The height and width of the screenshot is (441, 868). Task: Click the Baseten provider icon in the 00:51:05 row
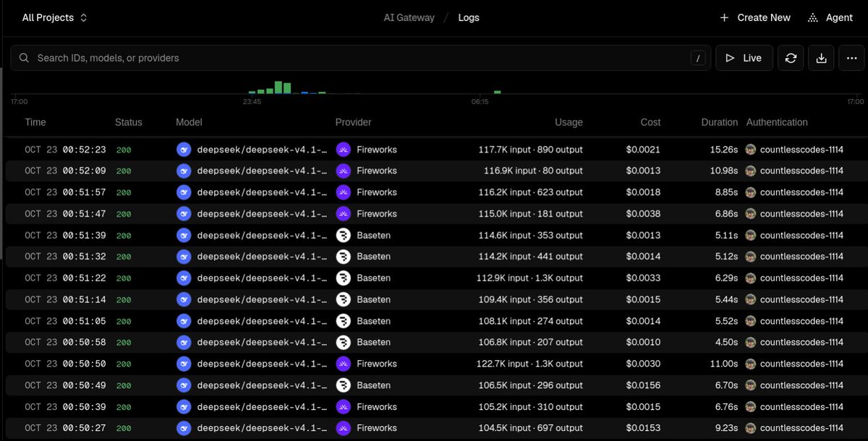pyautogui.click(x=343, y=321)
